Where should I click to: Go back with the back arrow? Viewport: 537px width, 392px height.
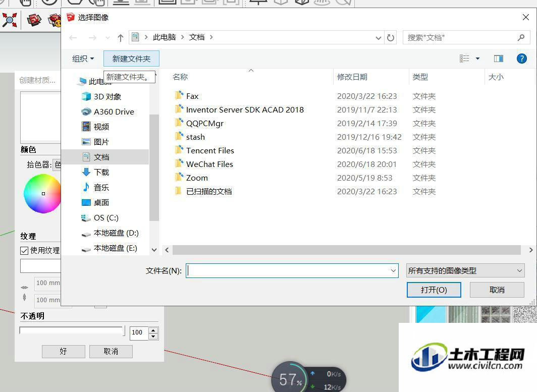73,38
